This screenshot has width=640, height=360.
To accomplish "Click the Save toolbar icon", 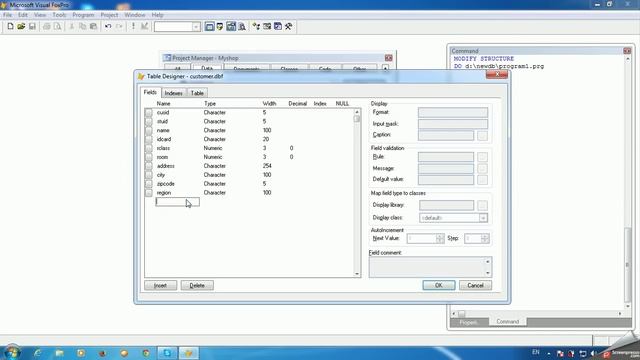I will click(x=32, y=27).
